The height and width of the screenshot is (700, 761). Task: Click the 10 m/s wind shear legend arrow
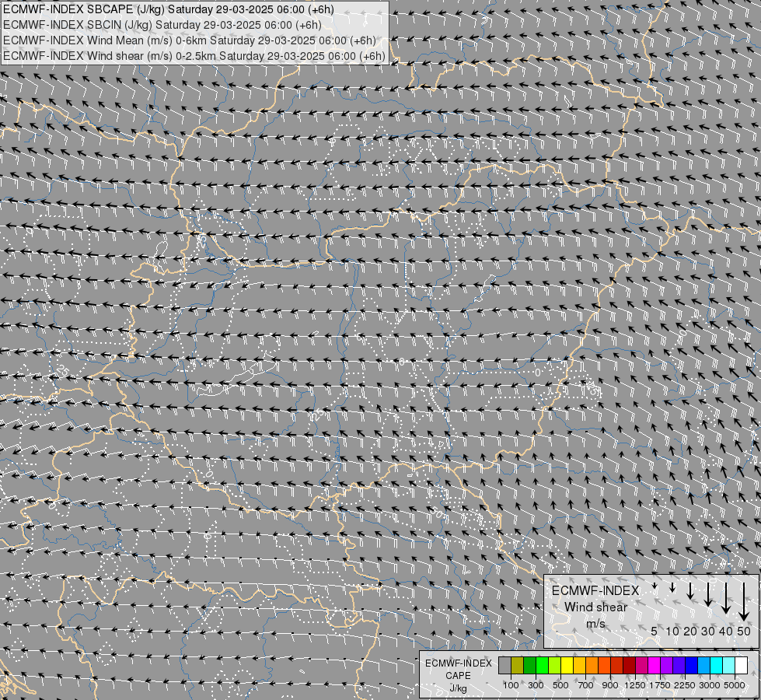(672, 587)
